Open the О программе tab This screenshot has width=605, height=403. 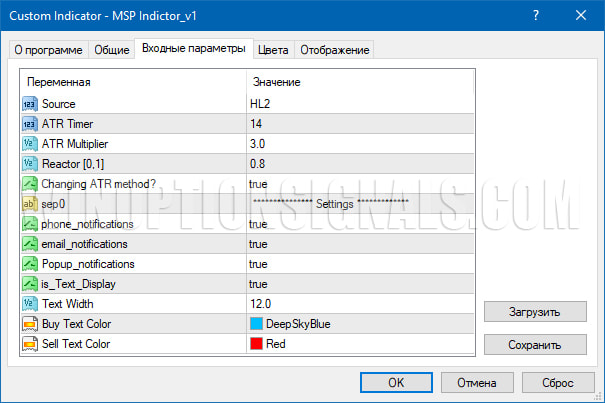point(48,50)
